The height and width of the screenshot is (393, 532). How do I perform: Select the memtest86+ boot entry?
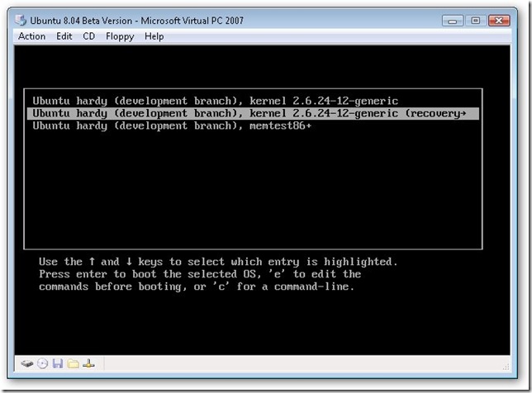172,125
